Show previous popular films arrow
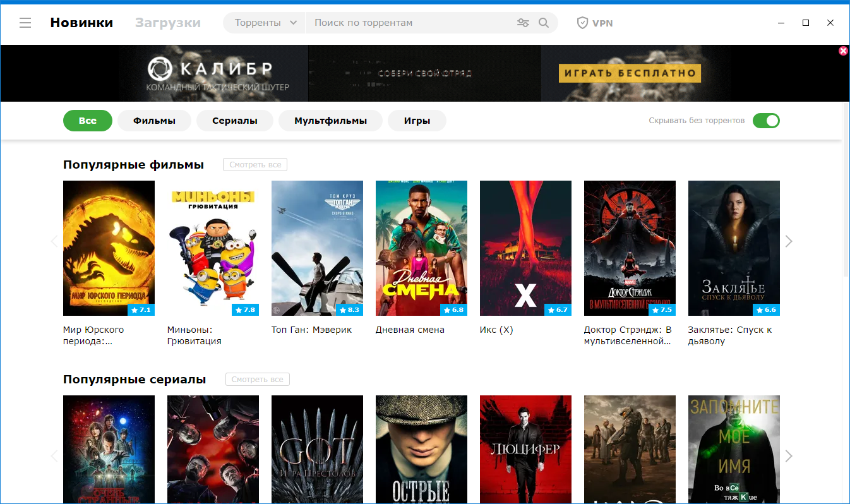This screenshot has height=504, width=850. (54, 241)
